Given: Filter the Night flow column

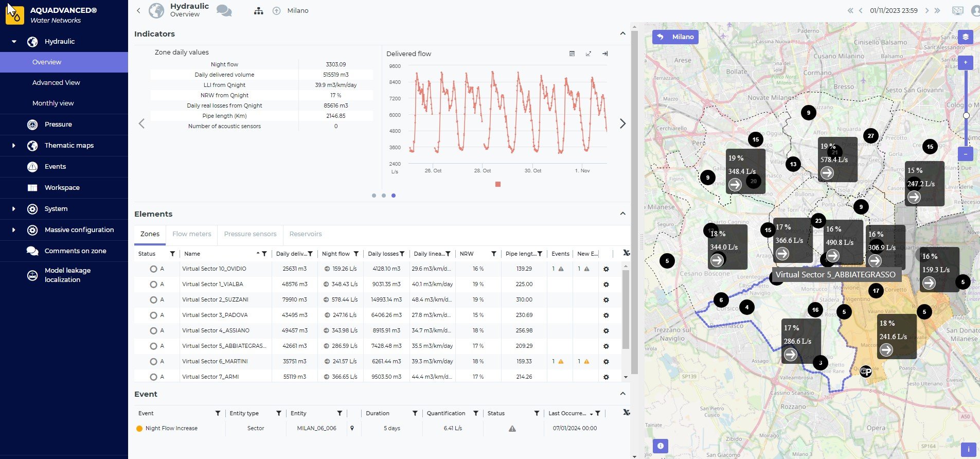Looking at the screenshot, I should pyautogui.click(x=356, y=254).
